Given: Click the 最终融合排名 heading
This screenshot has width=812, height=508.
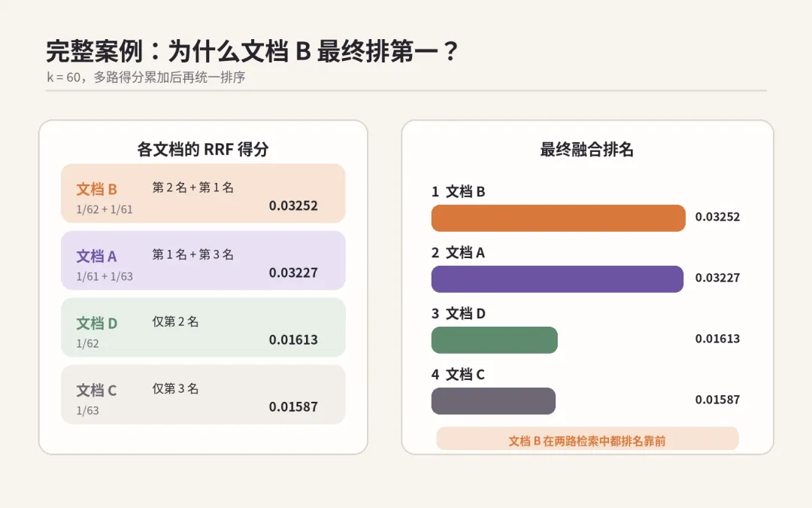Looking at the screenshot, I should [x=586, y=149].
